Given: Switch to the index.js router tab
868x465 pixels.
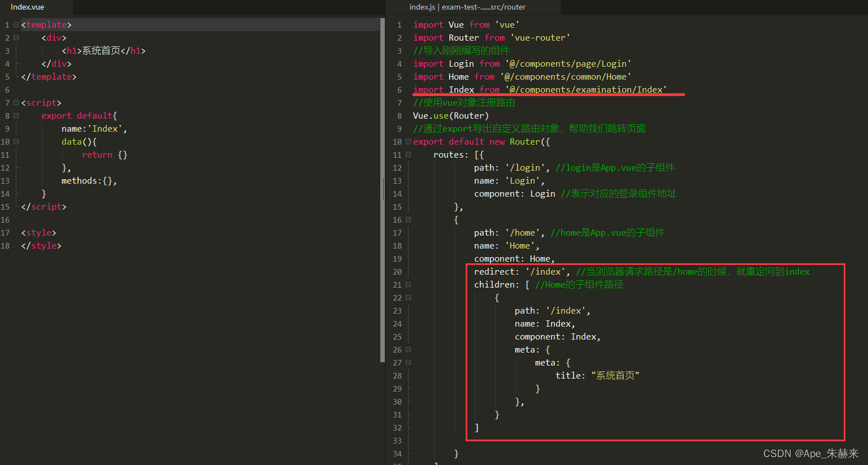Looking at the screenshot, I should [x=467, y=7].
